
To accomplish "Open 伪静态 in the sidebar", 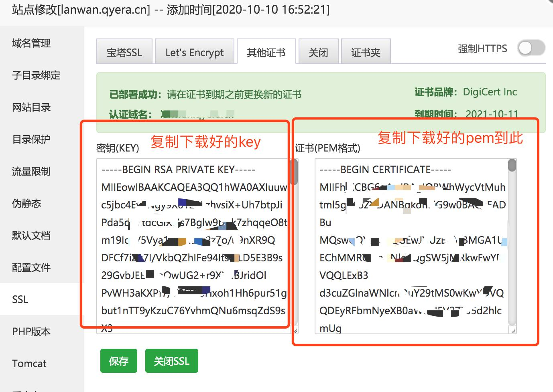I will pyautogui.click(x=42, y=203).
